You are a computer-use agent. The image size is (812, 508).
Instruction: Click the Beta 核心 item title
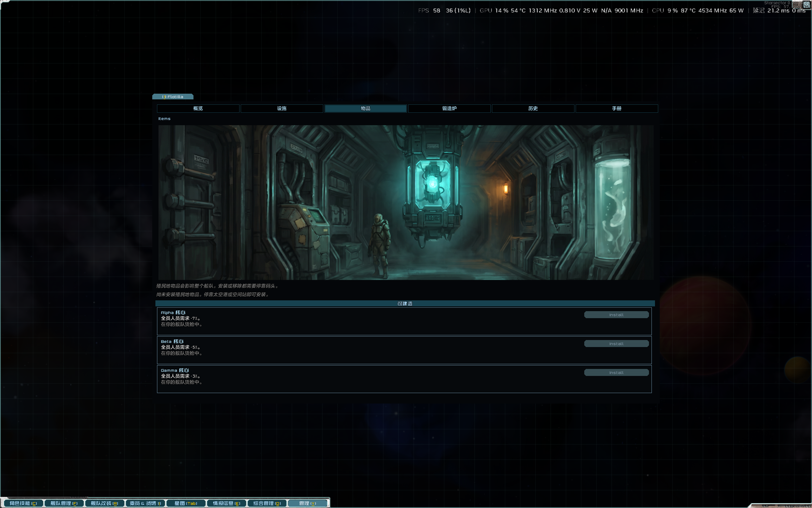click(172, 341)
